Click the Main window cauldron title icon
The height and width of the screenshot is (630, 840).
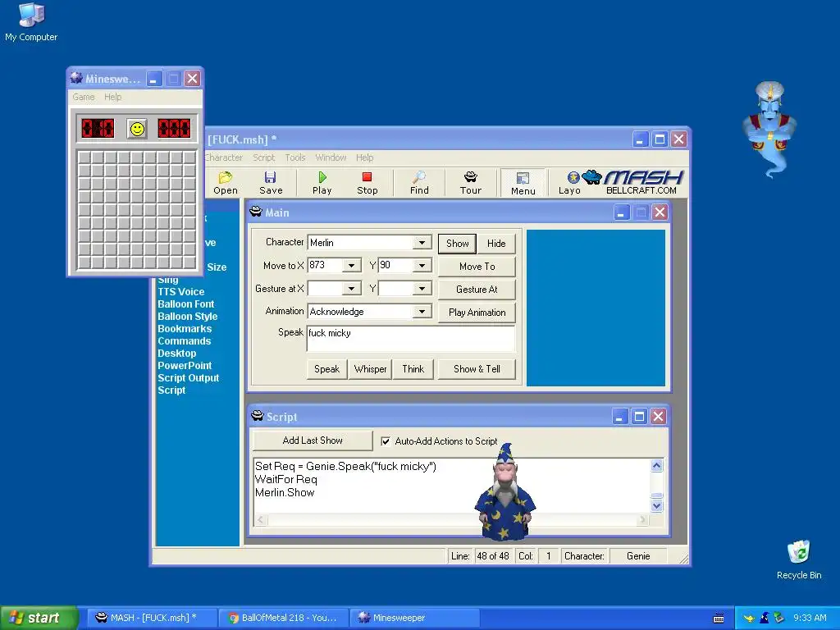tap(256, 212)
